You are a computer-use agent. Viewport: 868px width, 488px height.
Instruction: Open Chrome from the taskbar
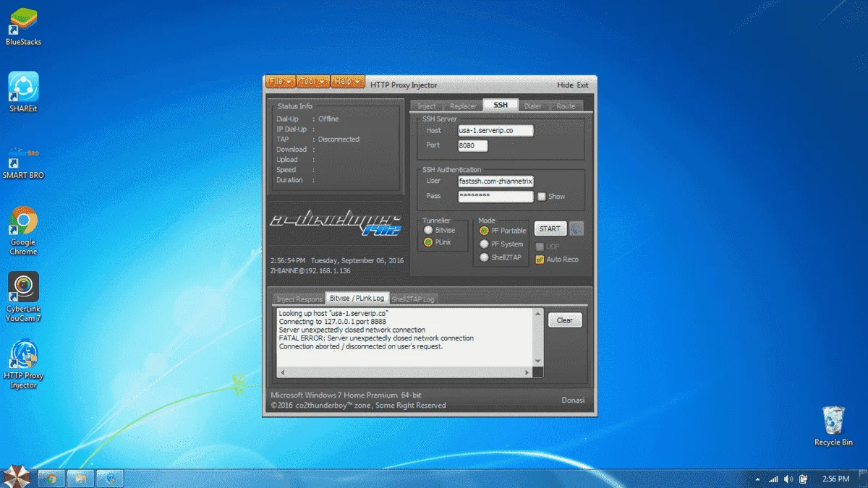click(x=51, y=478)
